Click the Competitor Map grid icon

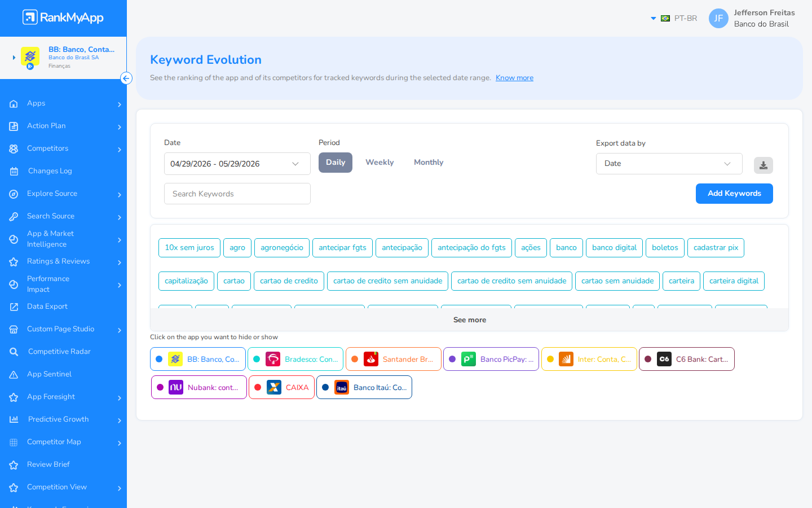tap(14, 443)
